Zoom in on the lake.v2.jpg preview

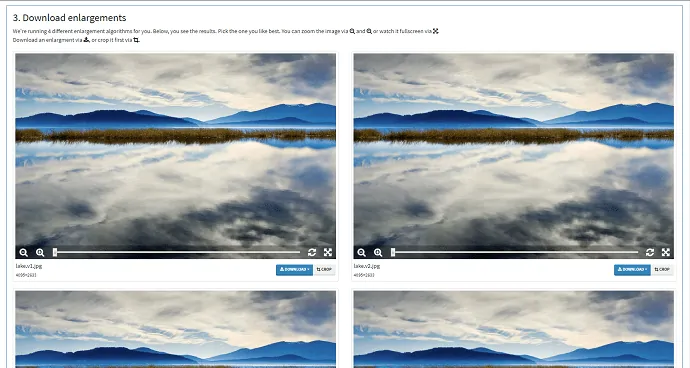click(x=378, y=252)
